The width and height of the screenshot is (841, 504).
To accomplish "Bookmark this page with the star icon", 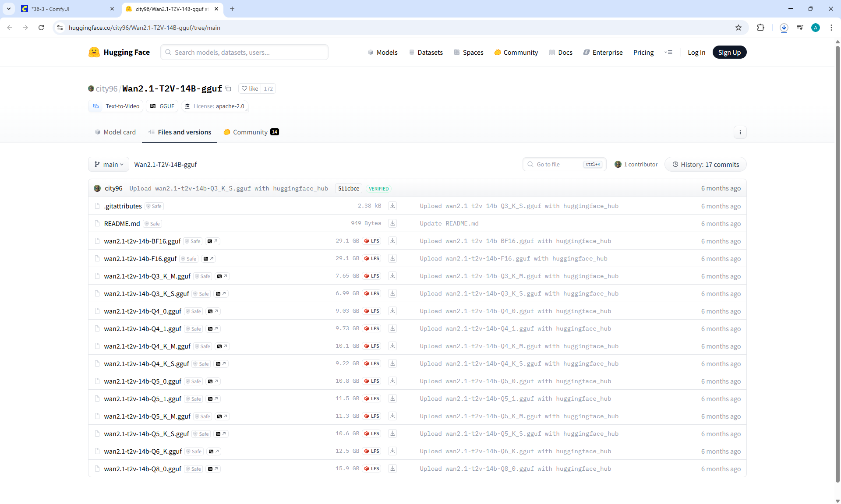I will [739, 28].
